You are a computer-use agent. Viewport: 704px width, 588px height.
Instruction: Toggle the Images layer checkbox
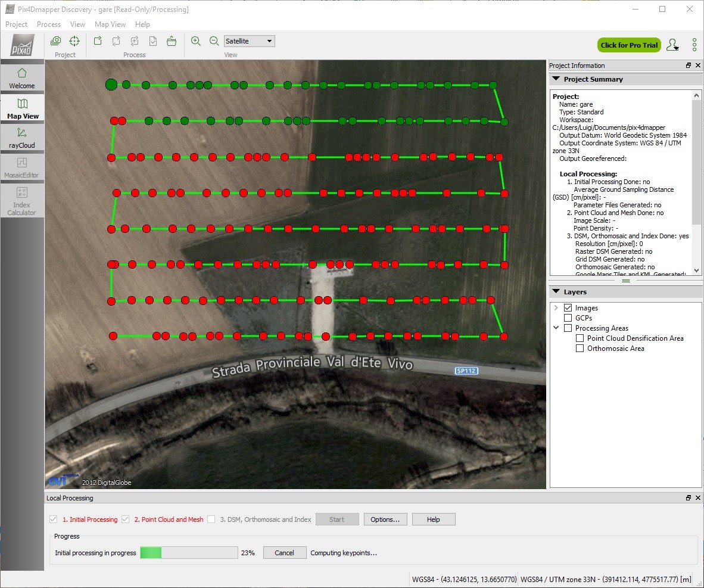(568, 308)
